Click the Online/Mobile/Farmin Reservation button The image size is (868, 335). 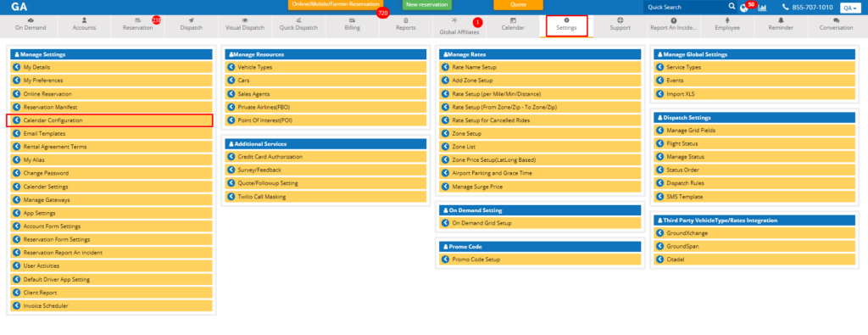tap(336, 4)
